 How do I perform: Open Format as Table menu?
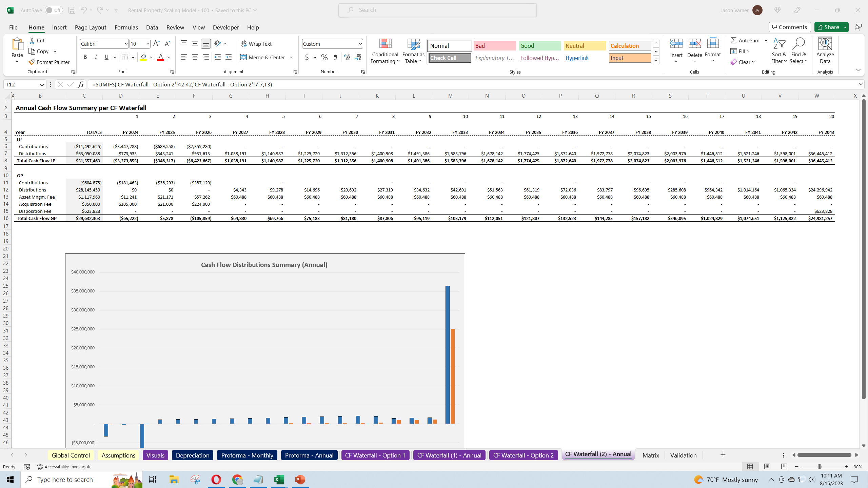tap(413, 51)
